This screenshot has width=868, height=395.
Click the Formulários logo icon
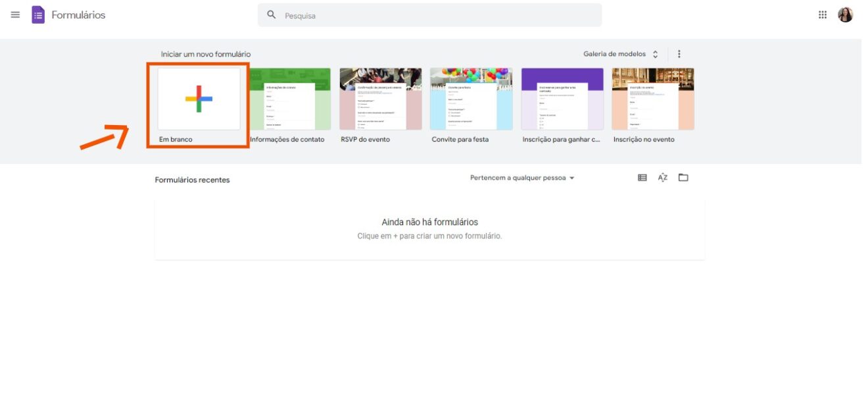click(x=38, y=14)
